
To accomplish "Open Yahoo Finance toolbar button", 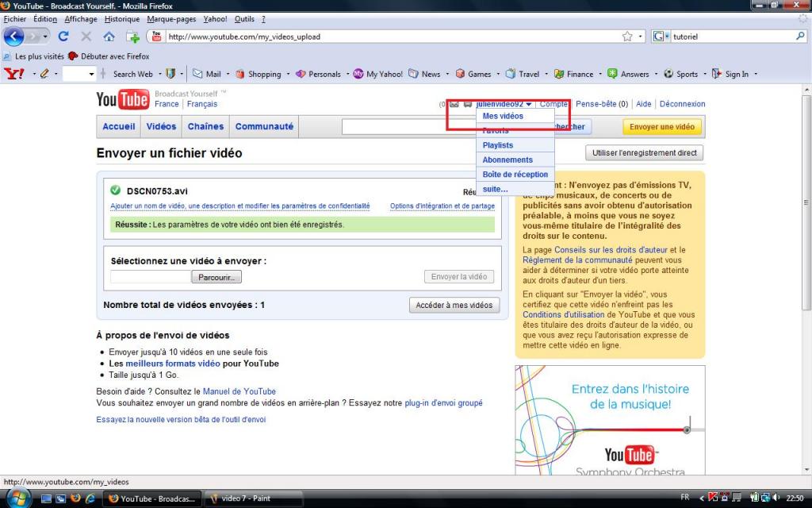I will (x=574, y=74).
